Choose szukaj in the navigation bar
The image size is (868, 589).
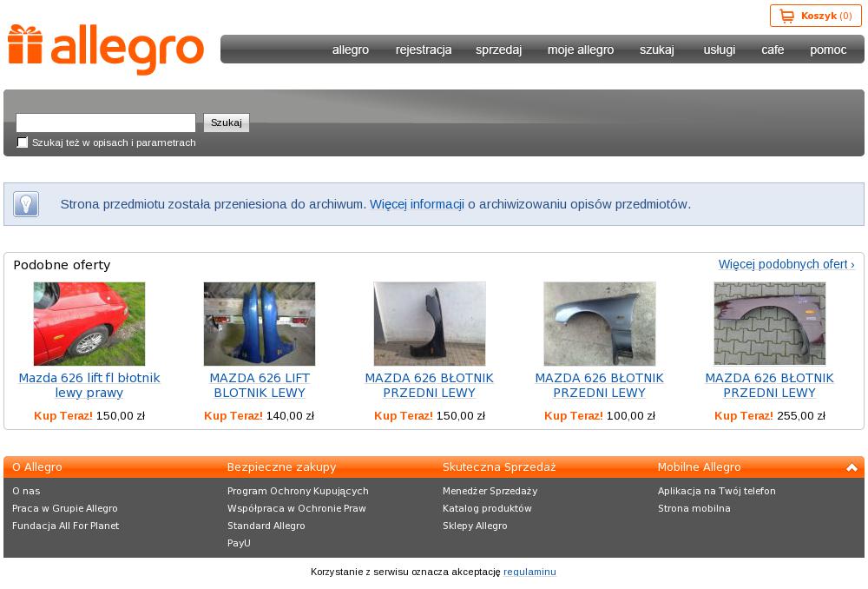657,50
